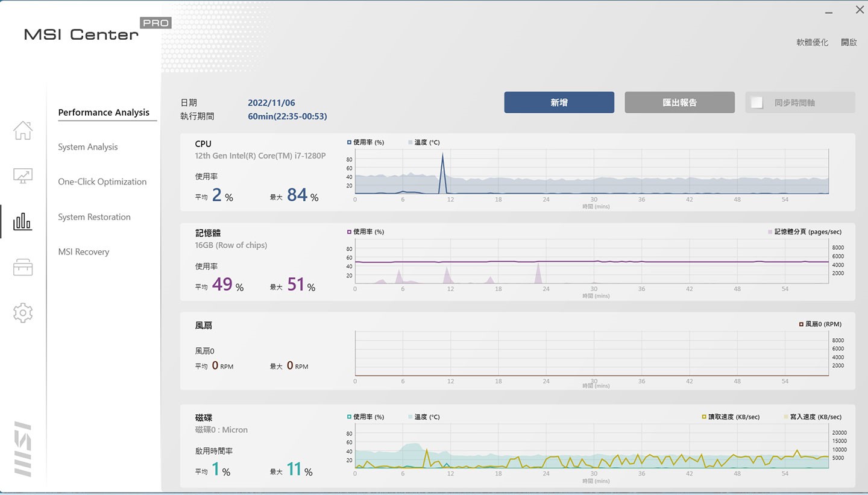Toggle the 同步時間軸 checkbox
Viewport: 868px width, 495px height.
(x=756, y=102)
